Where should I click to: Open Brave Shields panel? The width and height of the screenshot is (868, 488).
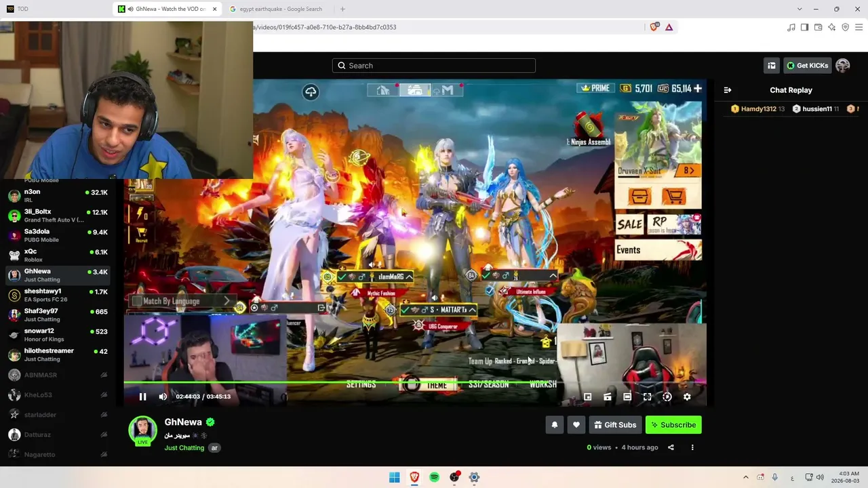pyautogui.click(x=654, y=27)
